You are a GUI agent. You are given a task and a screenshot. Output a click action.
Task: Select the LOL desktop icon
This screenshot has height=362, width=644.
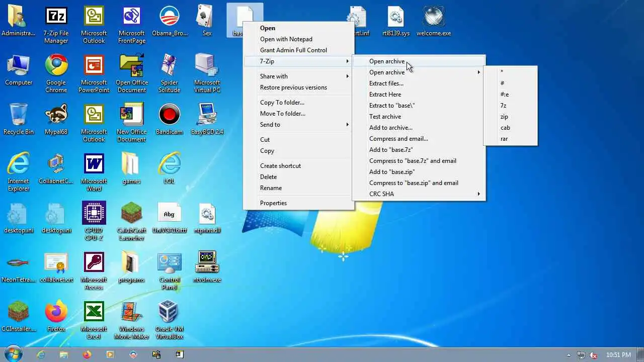pos(169,169)
